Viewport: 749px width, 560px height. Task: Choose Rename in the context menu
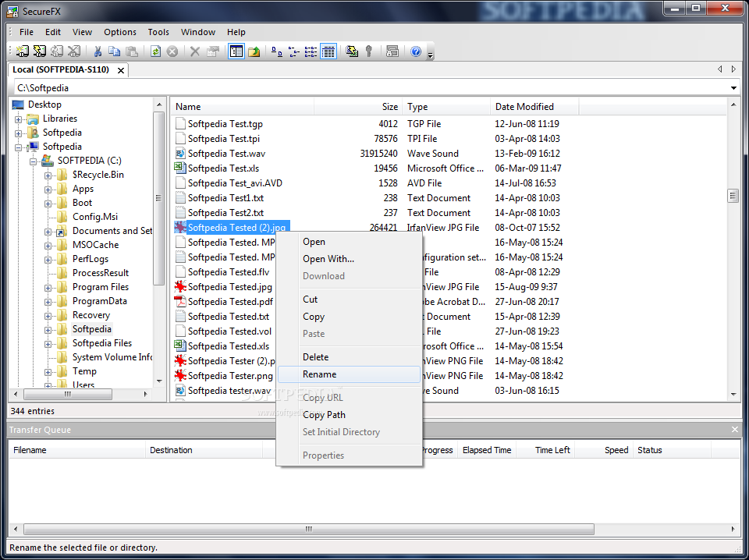click(x=319, y=374)
